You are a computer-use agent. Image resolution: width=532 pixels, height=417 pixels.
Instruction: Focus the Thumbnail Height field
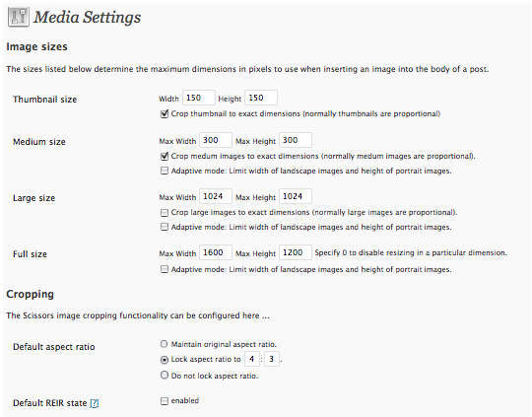pyautogui.click(x=261, y=98)
